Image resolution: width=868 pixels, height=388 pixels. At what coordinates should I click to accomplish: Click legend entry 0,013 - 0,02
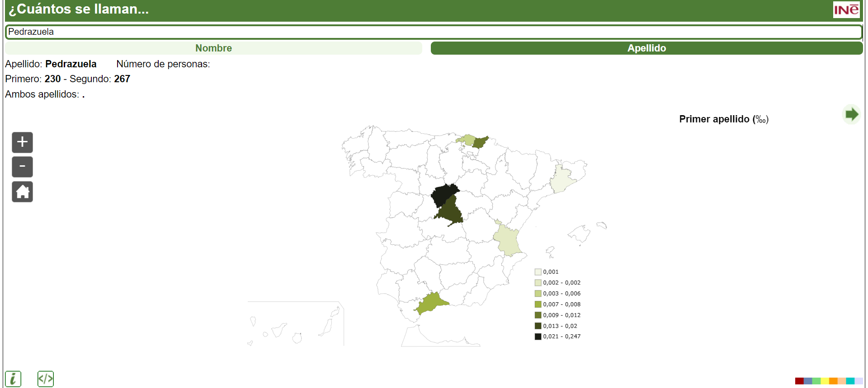coord(556,326)
